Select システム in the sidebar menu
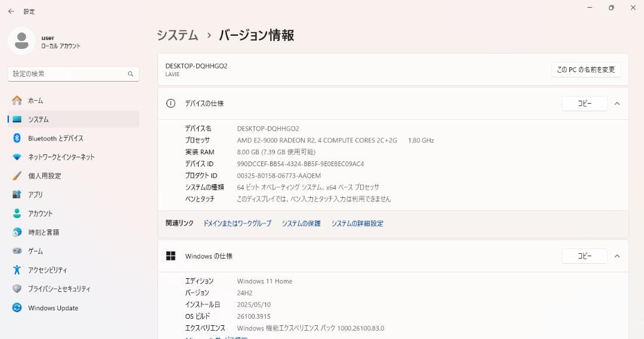This screenshot has width=644, height=339. [x=73, y=119]
